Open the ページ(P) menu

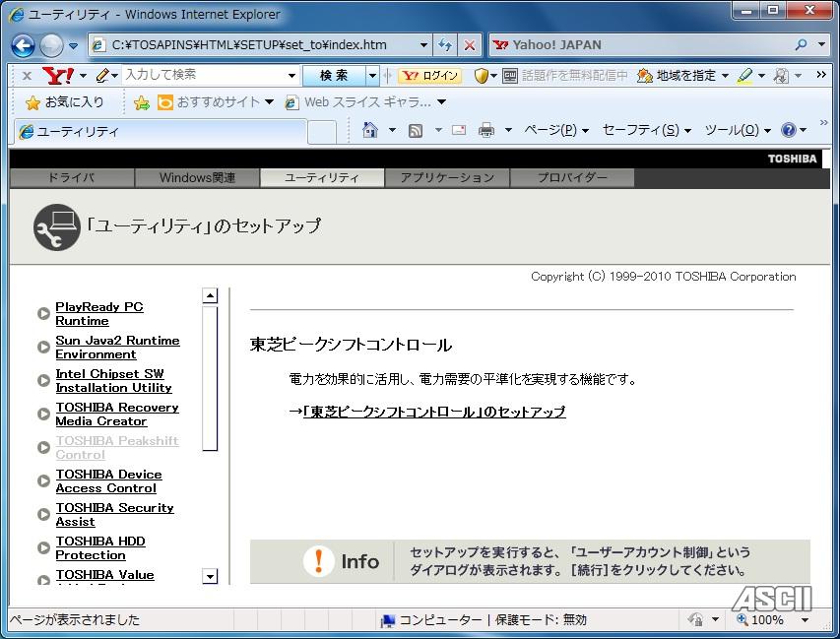click(556, 130)
